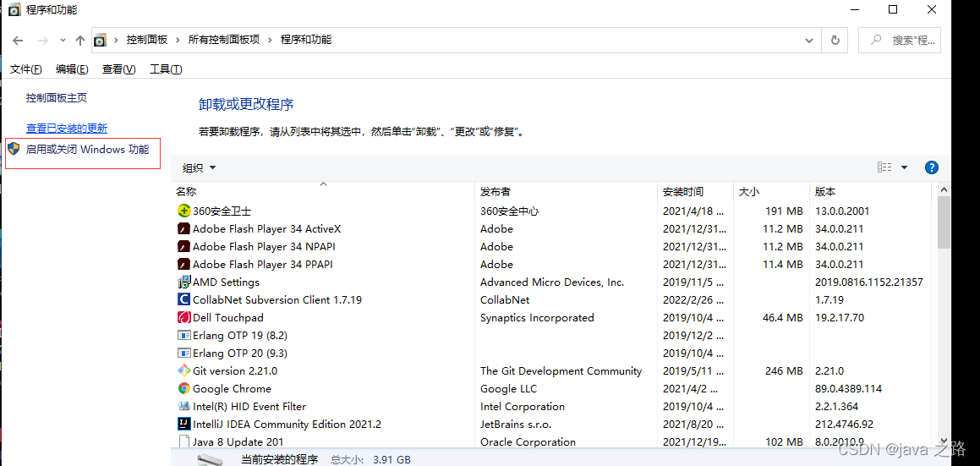Open the 文件(F) menu

26,69
